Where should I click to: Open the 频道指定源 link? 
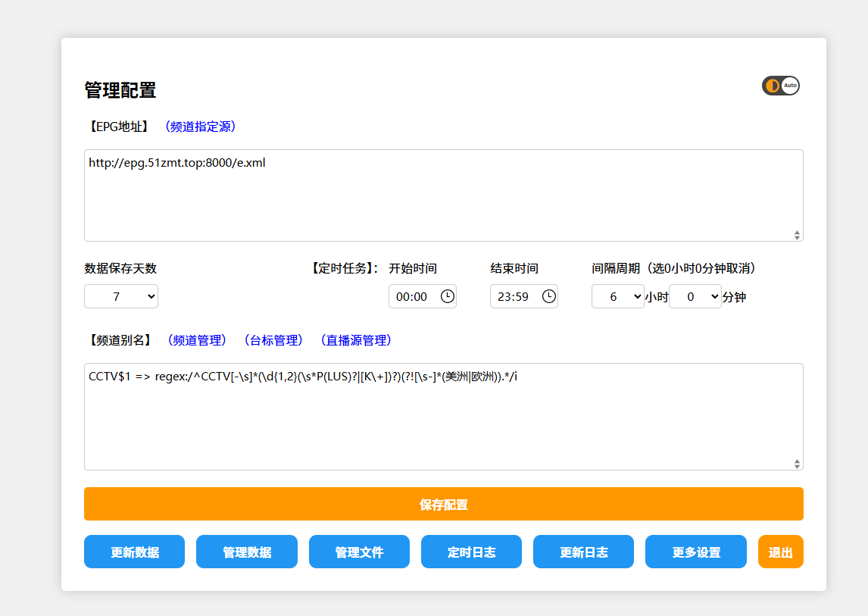point(201,127)
